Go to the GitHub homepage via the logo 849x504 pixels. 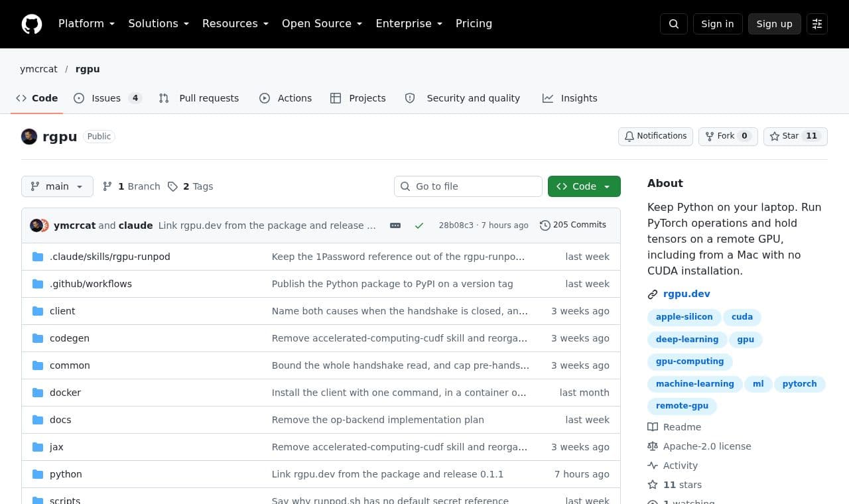pyautogui.click(x=32, y=24)
